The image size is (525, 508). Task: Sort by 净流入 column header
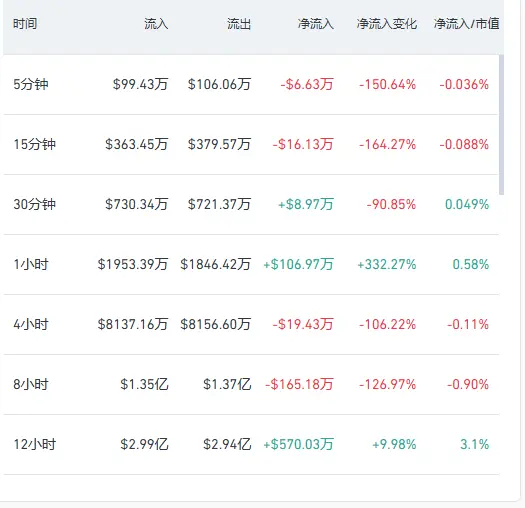[316, 24]
